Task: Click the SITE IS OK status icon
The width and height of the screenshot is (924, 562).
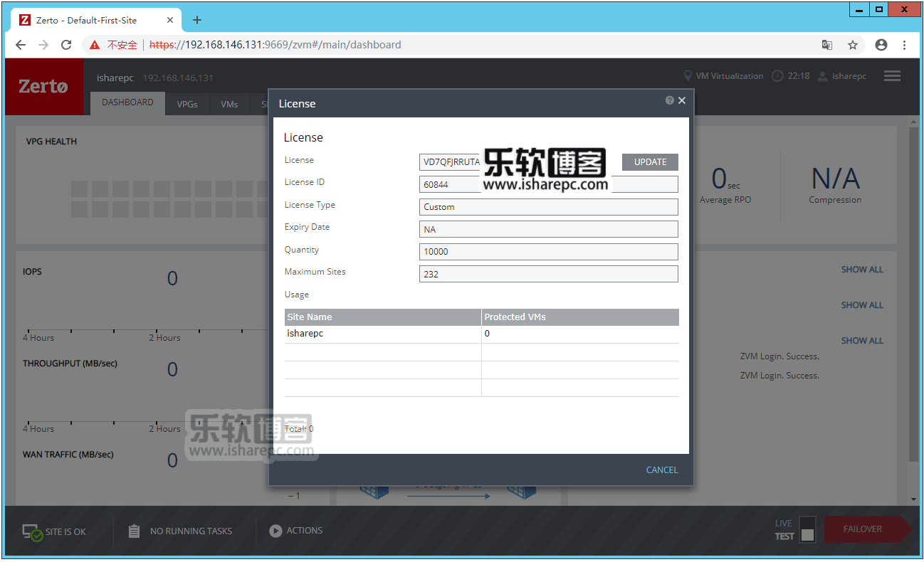Action: (x=32, y=532)
